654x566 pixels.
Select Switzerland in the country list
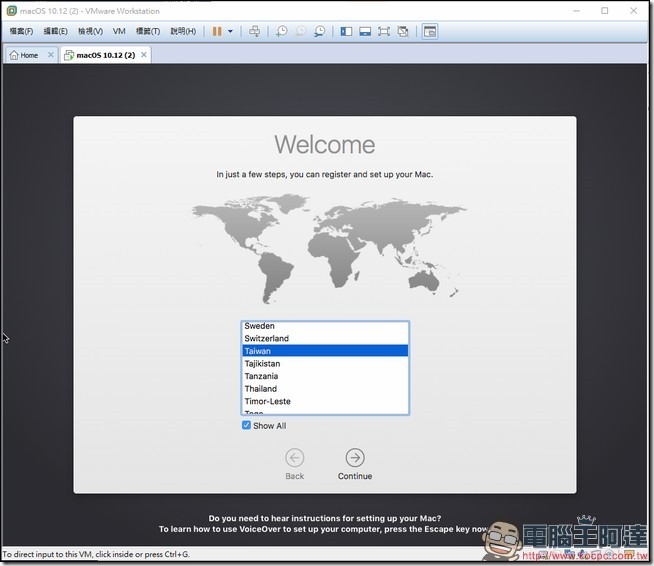[325, 338]
